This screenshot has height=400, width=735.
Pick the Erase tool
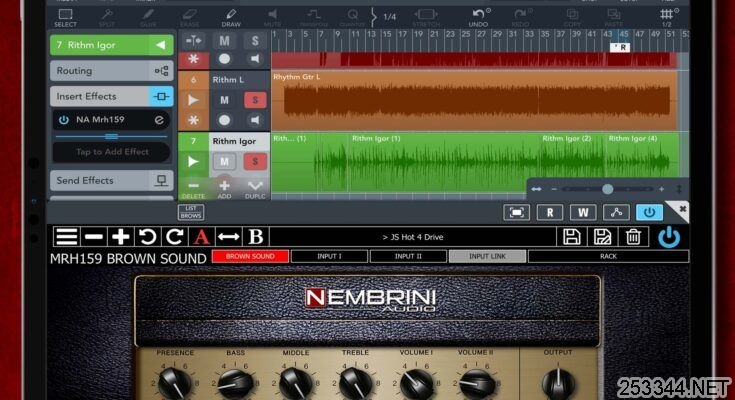tap(189, 18)
